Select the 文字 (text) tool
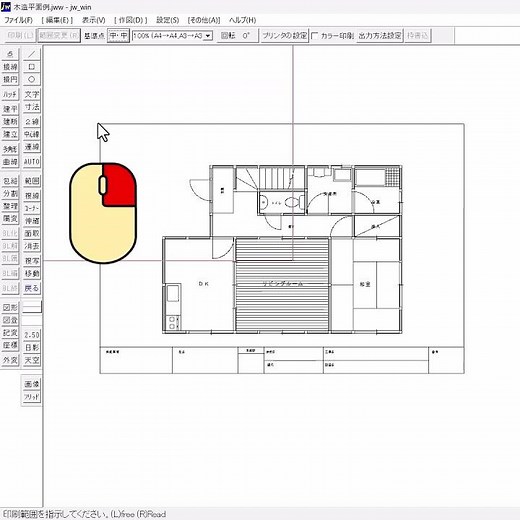 [32, 94]
